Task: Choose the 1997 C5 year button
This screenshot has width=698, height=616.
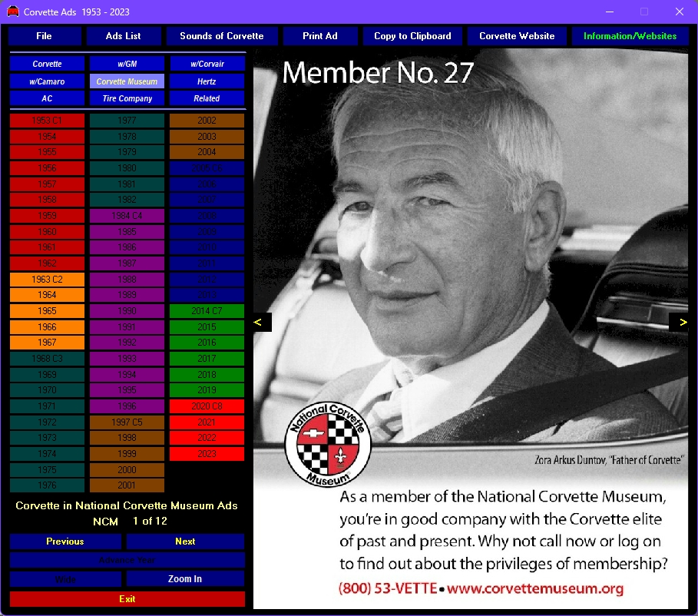Action: pyautogui.click(x=127, y=422)
